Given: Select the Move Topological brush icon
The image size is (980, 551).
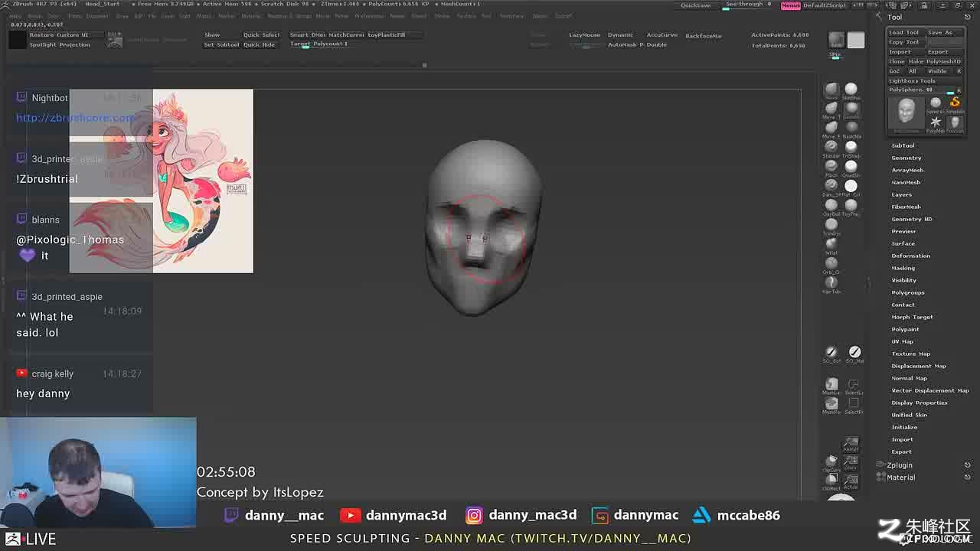Looking at the screenshot, I should 831,108.
